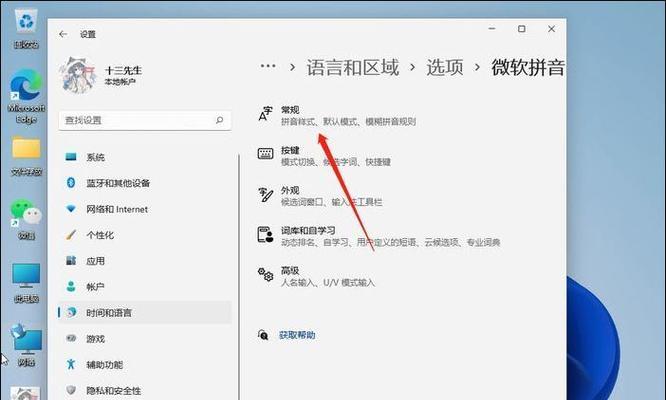Screen dimensions: 666x400
Task: Click the 此电脑 desktop icon
Action: pyautogui.click(x=26, y=283)
